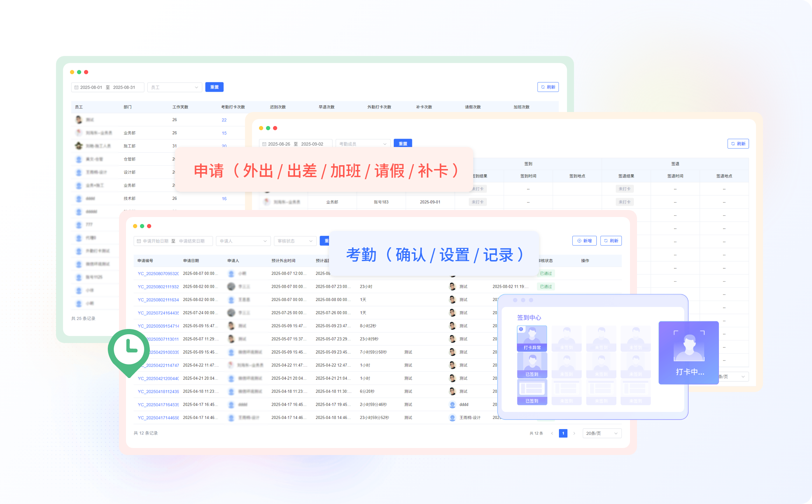Click calendar icon beside 2025-08-01 date range
The image size is (812, 504).
76,87
